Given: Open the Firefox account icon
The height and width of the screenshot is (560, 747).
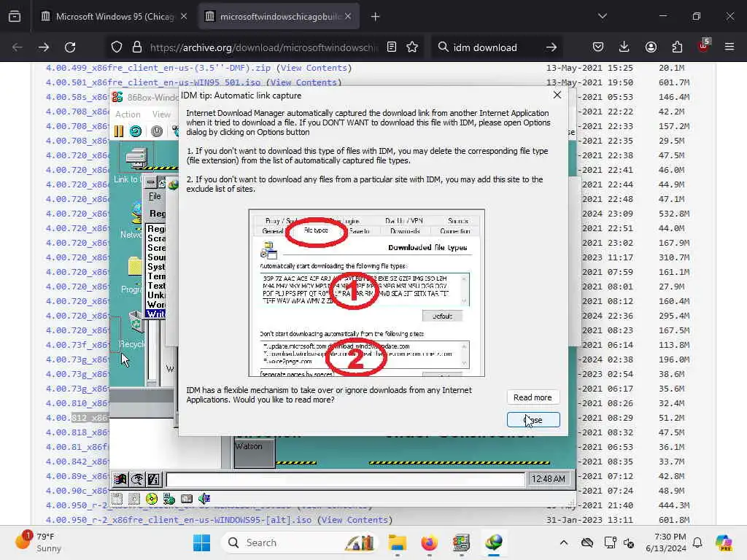Looking at the screenshot, I should pyautogui.click(x=651, y=47).
